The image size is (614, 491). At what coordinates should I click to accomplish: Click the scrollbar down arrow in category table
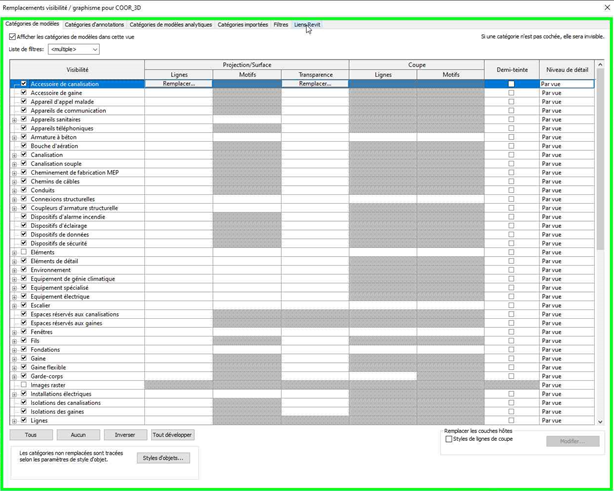coord(601,421)
